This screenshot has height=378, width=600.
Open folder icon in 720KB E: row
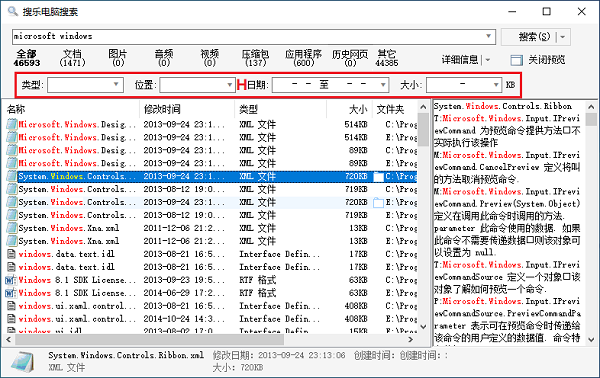pos(378,202)
